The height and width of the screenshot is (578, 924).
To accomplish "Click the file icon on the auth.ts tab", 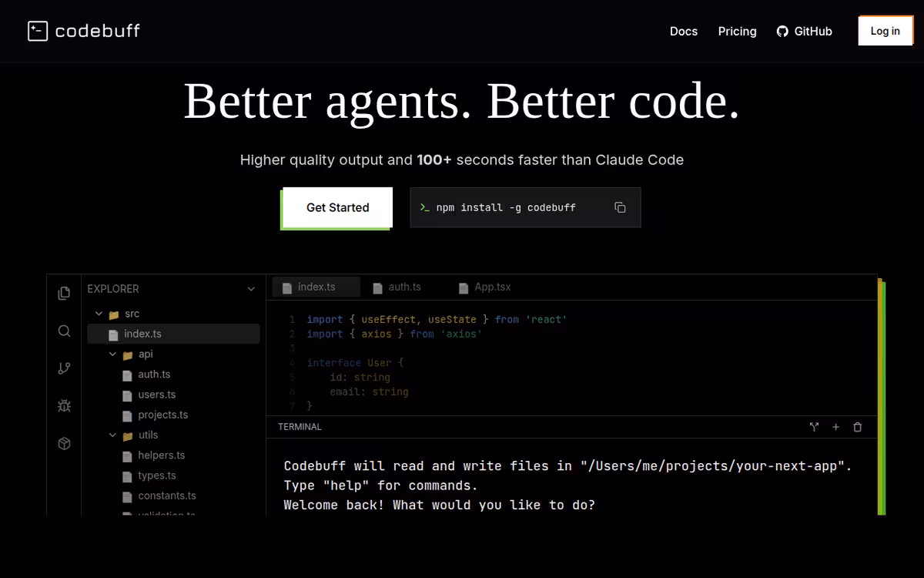I will tap(377, 288).
